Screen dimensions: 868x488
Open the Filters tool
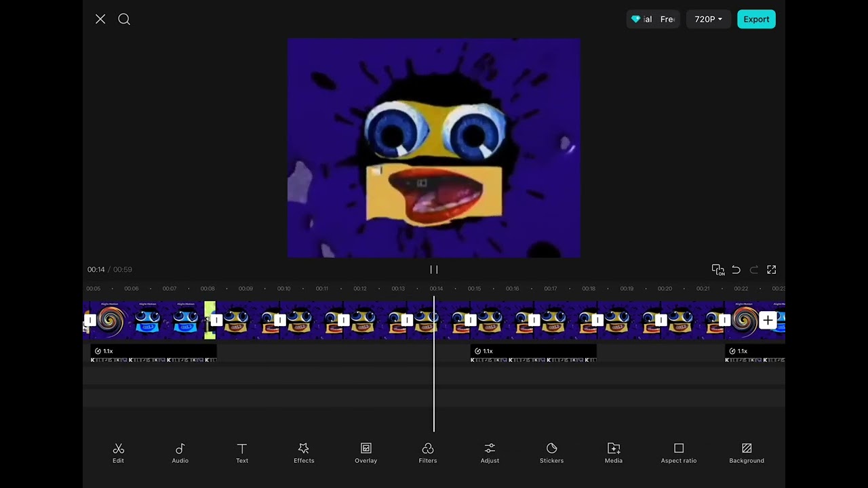428,453
